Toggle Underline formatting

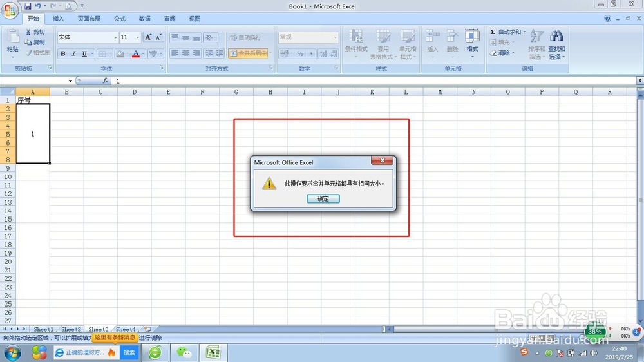(84, 53)
